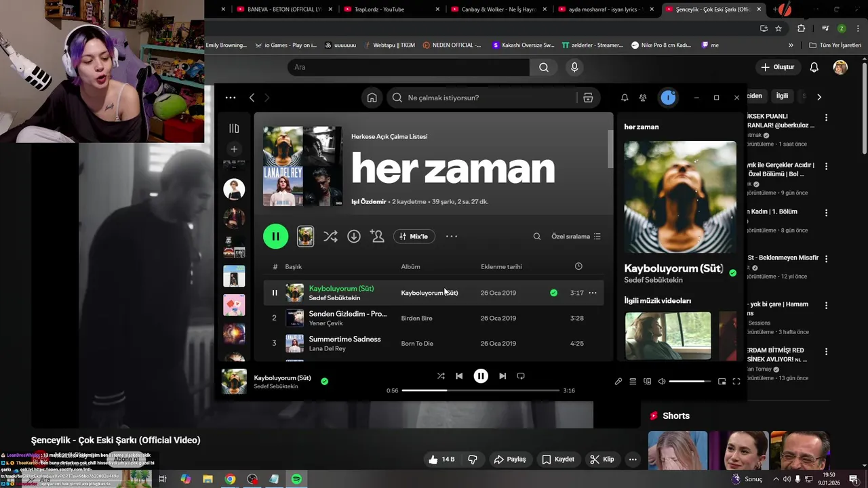This screenshot has height=488, width=868.
Task: Toggle saved check in now playing bar
Action: pos(324,382)
